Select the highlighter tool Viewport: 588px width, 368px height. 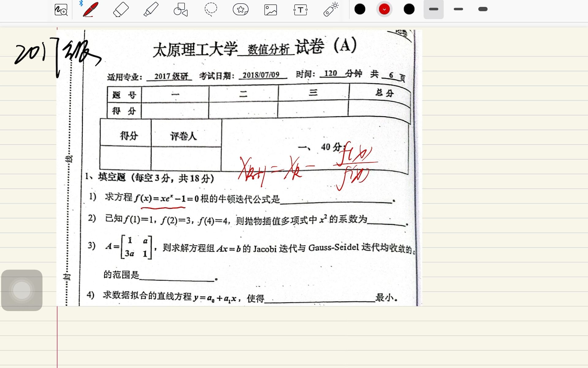tap(151, 10)
